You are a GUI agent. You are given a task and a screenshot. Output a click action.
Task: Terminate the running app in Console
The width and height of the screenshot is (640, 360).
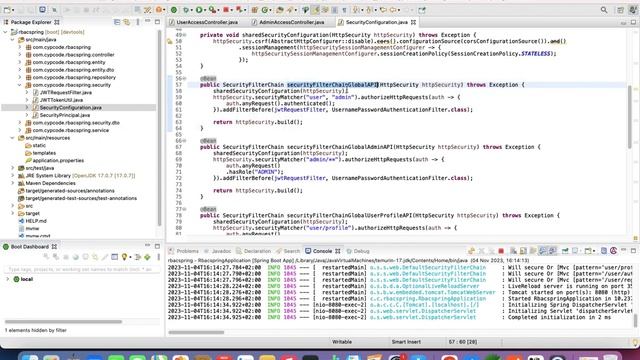click(501, 251)
